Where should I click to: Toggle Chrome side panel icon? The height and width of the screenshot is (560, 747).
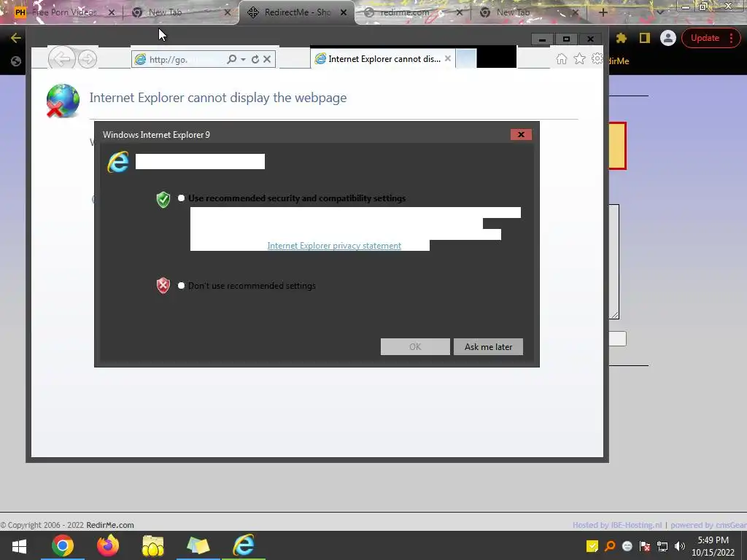(645, 38)
